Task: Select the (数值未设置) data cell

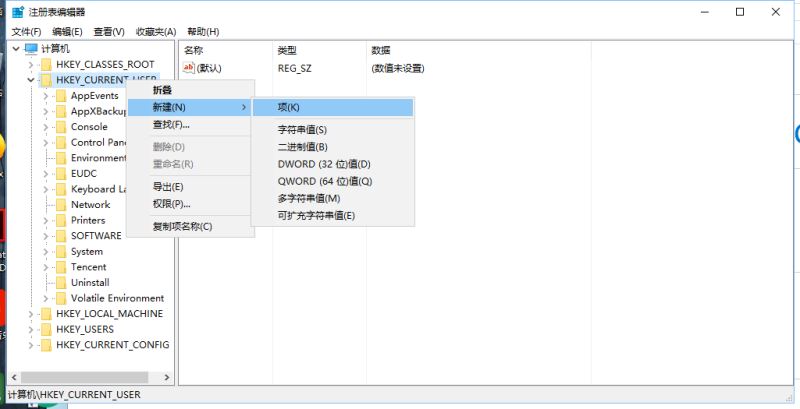Action: pos(398,68)
